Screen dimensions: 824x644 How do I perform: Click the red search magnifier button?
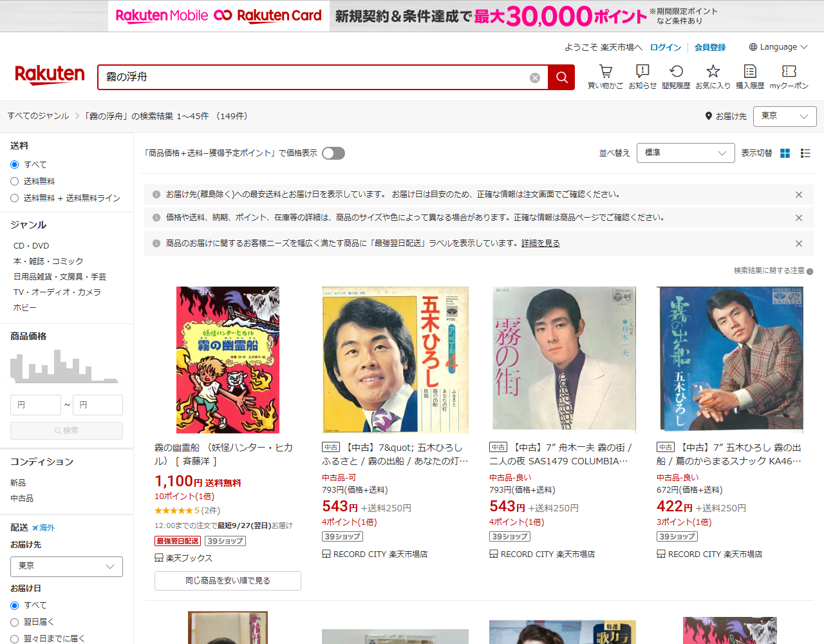pos(561,77)
